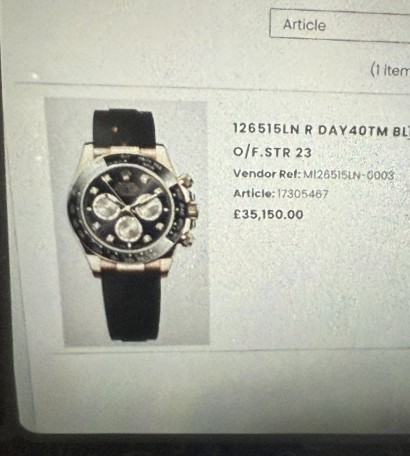Click the upper black strap of watch
410x456 pixels.
tap(124, 128)
